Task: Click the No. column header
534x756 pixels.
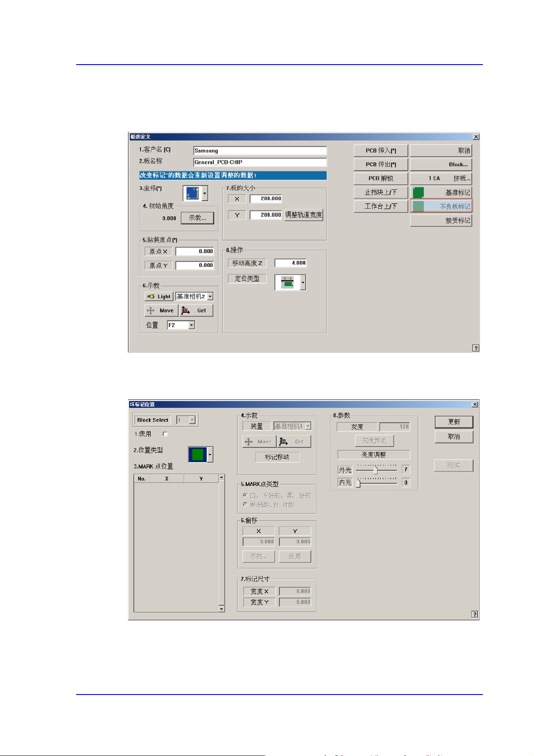Action: point(142,479)
